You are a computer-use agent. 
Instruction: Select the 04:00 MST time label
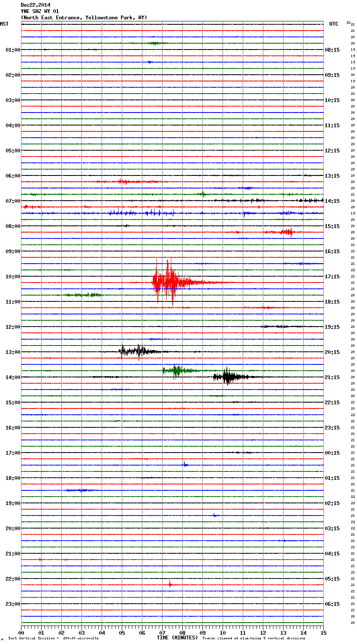pyautogui.click(x=13, y=126)
